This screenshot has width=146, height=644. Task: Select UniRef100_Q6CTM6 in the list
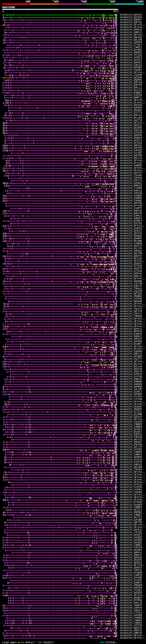pos(131,253)
